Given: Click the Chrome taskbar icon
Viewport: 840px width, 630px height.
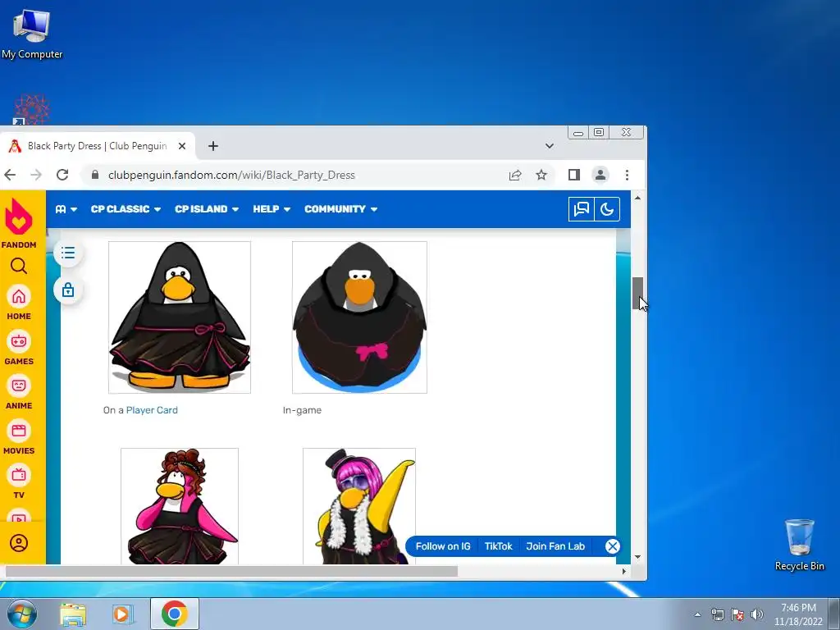Looking at the screenshot, I should 174,614.
